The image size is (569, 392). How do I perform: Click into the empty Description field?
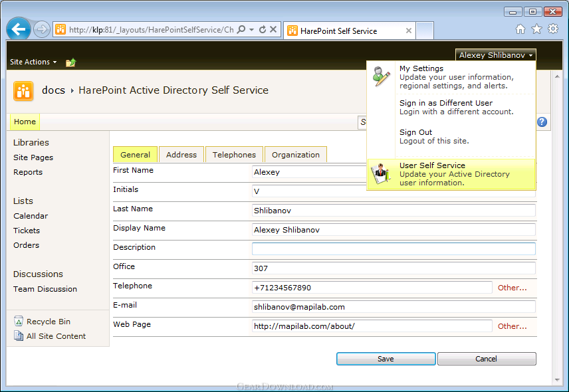coord(394,248)
